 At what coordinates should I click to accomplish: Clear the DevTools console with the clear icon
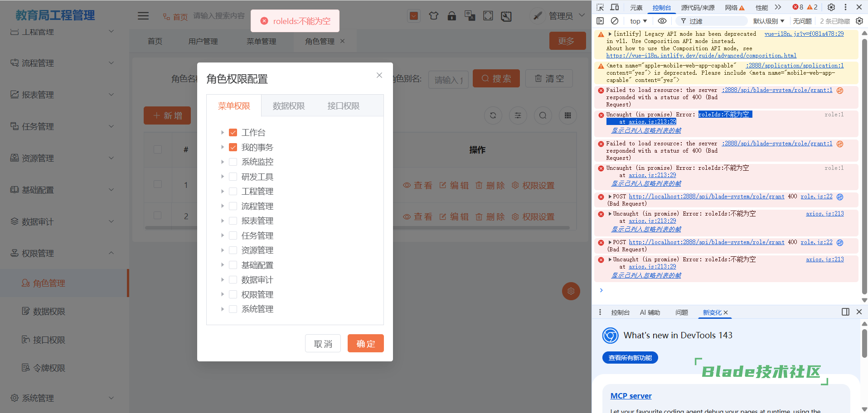(615, 21)
